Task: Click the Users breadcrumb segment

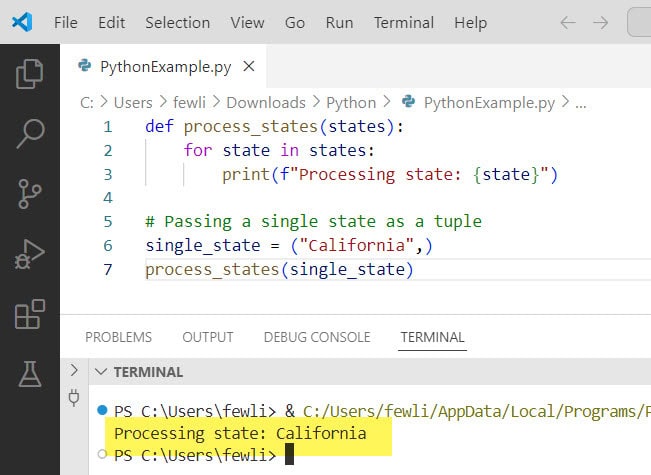Action: [133, 103]
